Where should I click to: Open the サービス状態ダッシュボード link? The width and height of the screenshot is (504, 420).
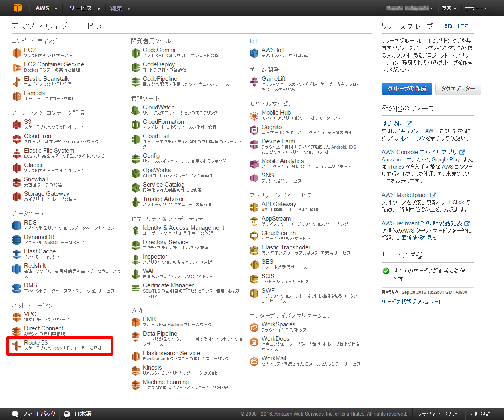click(412, 302)
